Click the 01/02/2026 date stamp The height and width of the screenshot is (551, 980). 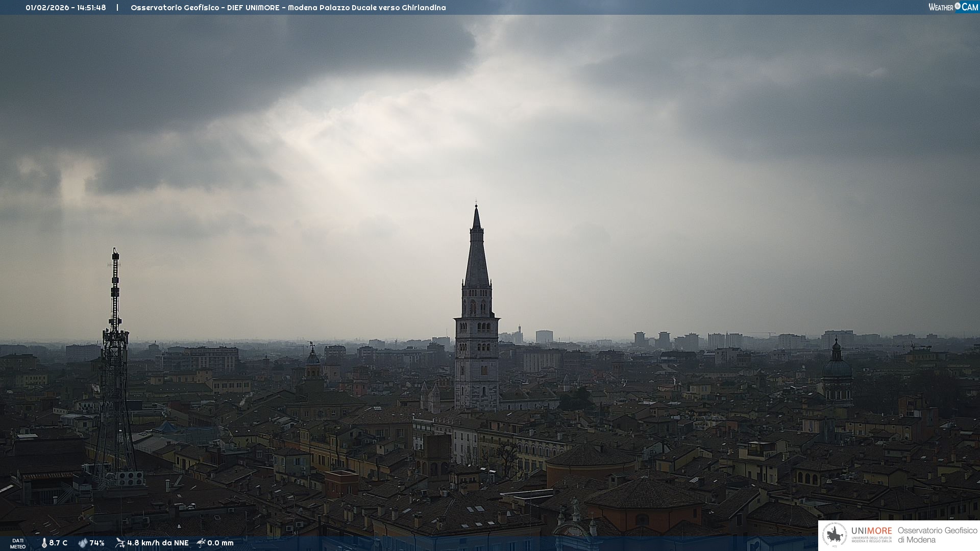tap(47, 8)
